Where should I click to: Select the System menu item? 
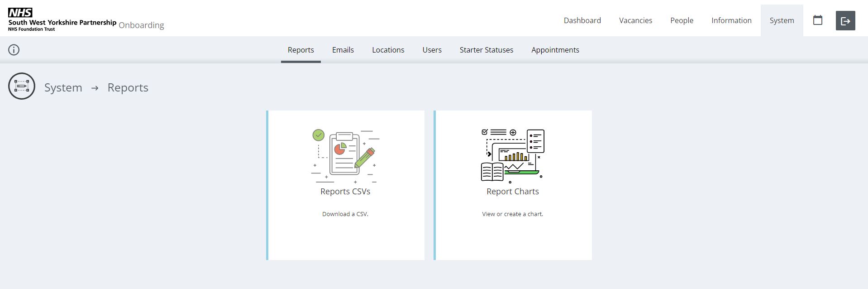pyautogui.click(x=782, y=20)
